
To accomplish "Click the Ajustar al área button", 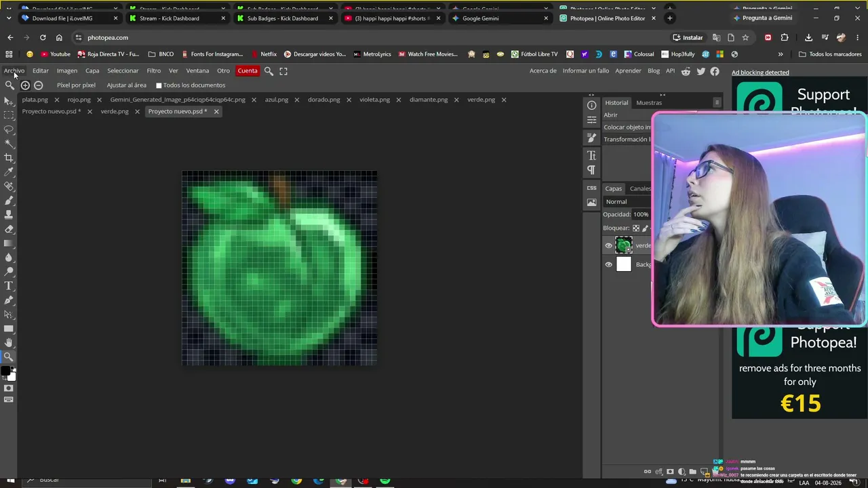I will point(127,85).
